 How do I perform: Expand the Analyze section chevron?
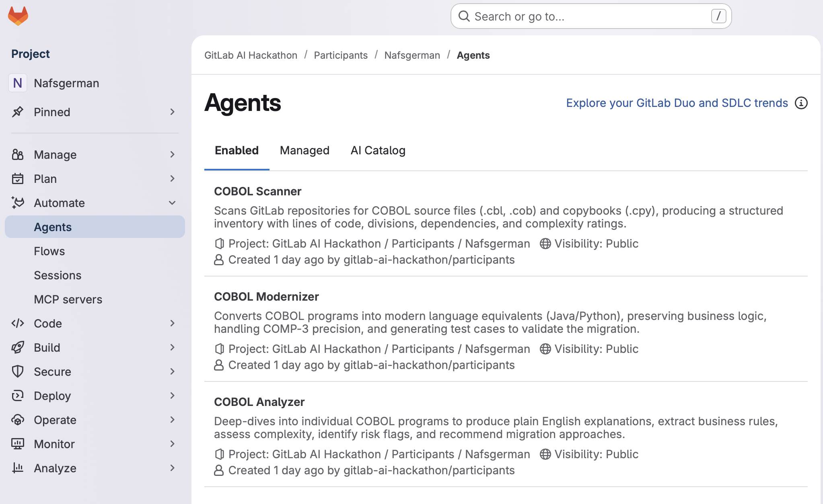point(172,468)
